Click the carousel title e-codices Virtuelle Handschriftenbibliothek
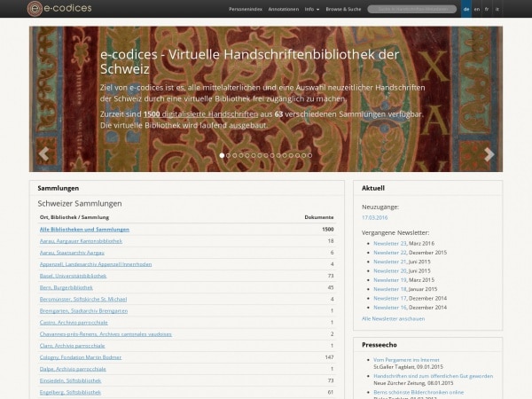Image resolution: width=532 pixels, height=399 pixels. coord(249,61)
